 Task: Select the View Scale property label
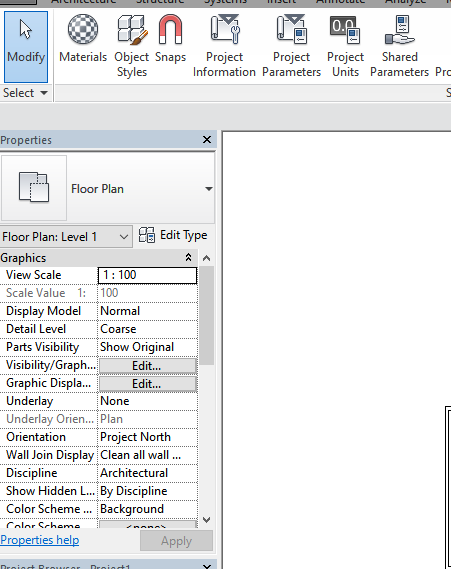point(33,275)
